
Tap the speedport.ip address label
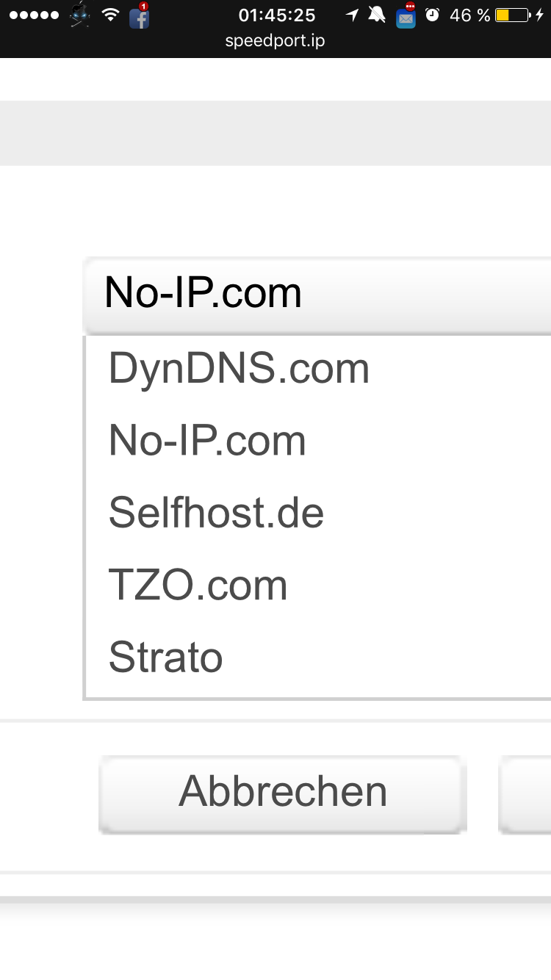point(275,41)
